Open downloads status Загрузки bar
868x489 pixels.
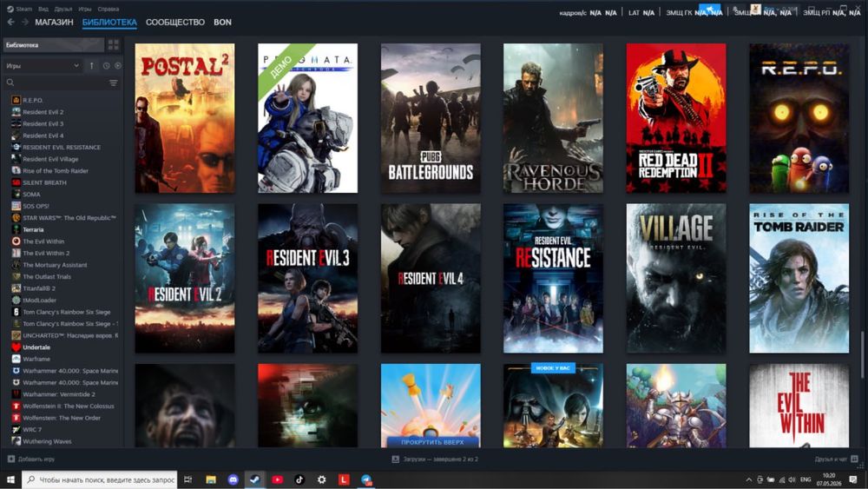[x=435, y=459]
